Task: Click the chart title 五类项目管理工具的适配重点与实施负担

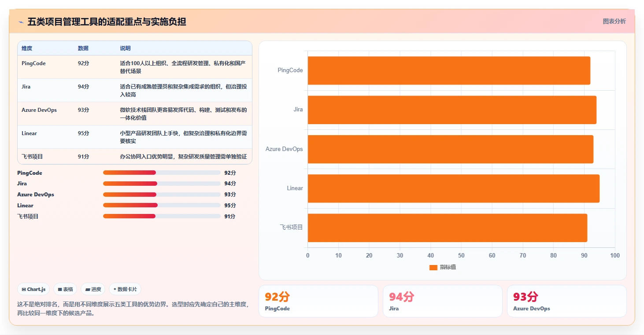Action: tap(107, 22)
